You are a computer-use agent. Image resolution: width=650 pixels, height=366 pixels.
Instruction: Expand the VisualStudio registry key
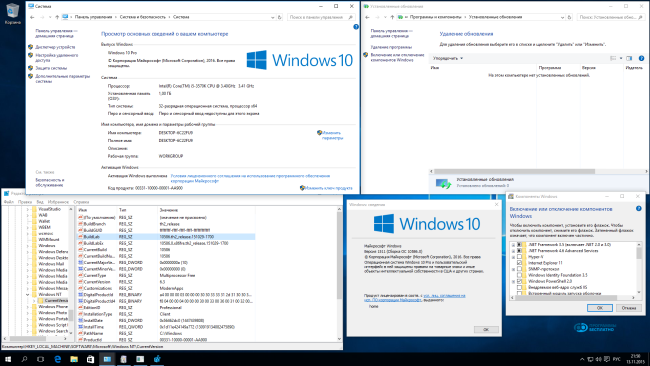coord(28,209)
